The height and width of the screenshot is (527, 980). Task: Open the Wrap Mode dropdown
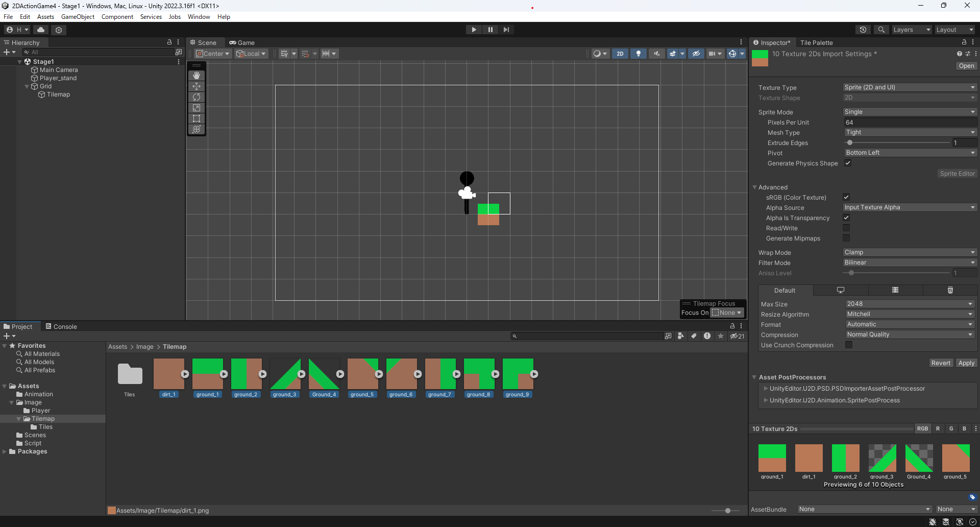pyautogui.click(x=909, y=252)
